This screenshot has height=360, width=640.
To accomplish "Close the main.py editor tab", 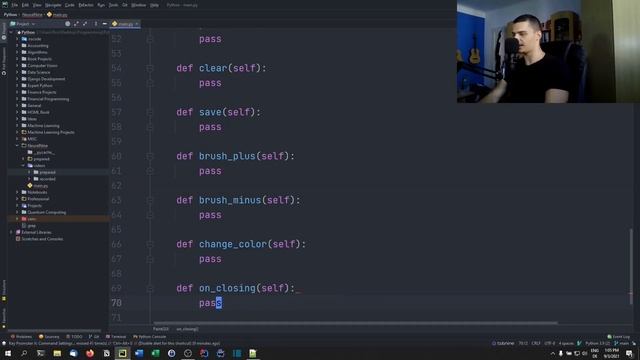I will pyautogui.click(x=137, y=24).
